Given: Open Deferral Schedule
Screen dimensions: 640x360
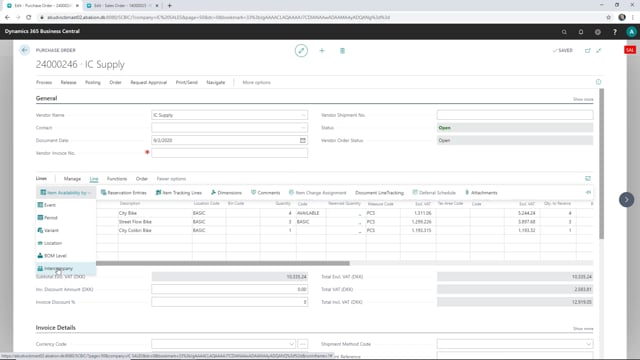Looking at the screenshot, I should coord(434,193).
